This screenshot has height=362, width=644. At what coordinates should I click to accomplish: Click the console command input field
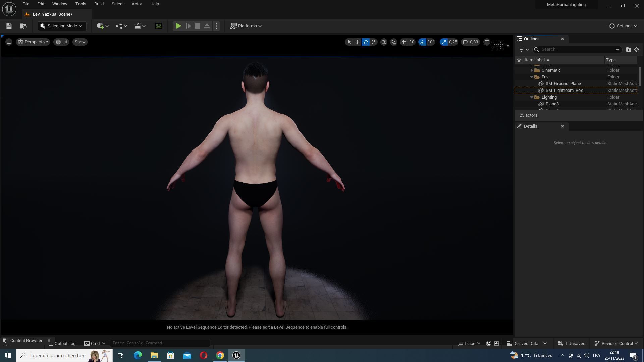pyautogui.click(x=160, y=343)
